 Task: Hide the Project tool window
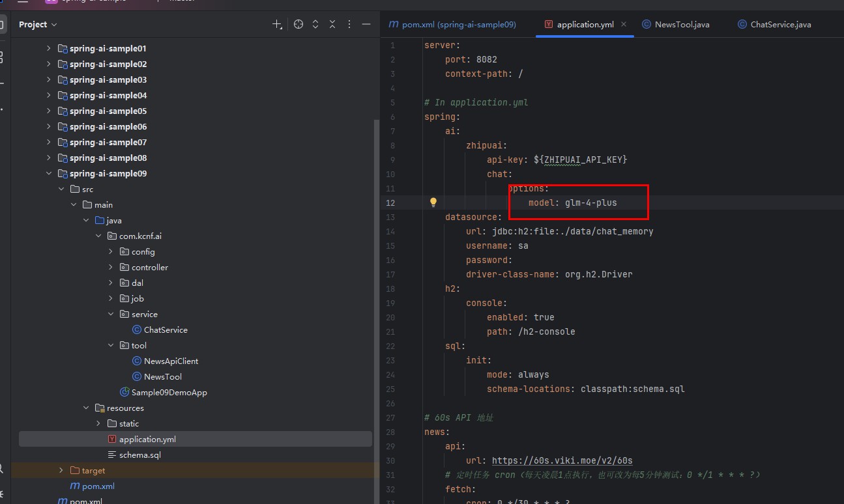click(x=366, y=24)
